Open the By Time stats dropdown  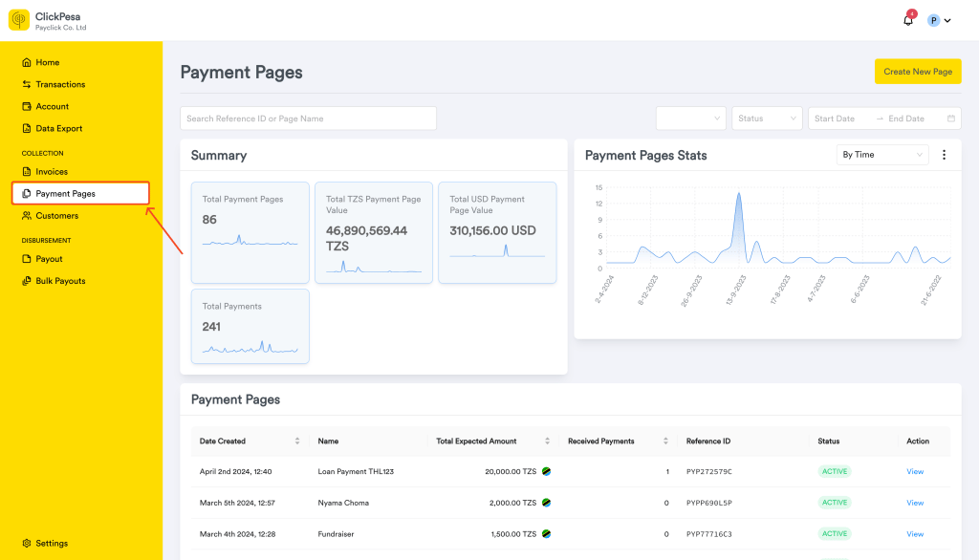(x=882, y=155)
